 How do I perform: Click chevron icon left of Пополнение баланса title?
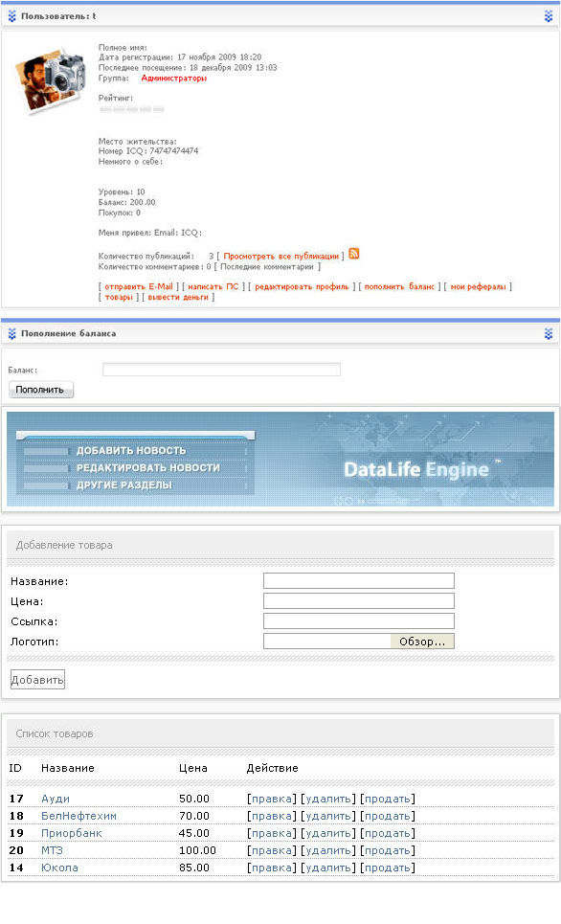(x=11, y=333)
